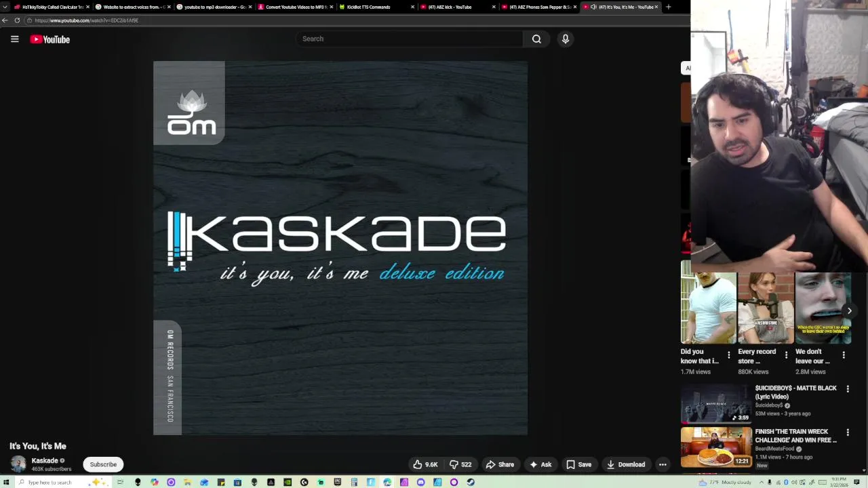The height and width of the screenshot is (488, 868).
Task: Show hidden system tray icons
Action: click(x=762, y=483)
